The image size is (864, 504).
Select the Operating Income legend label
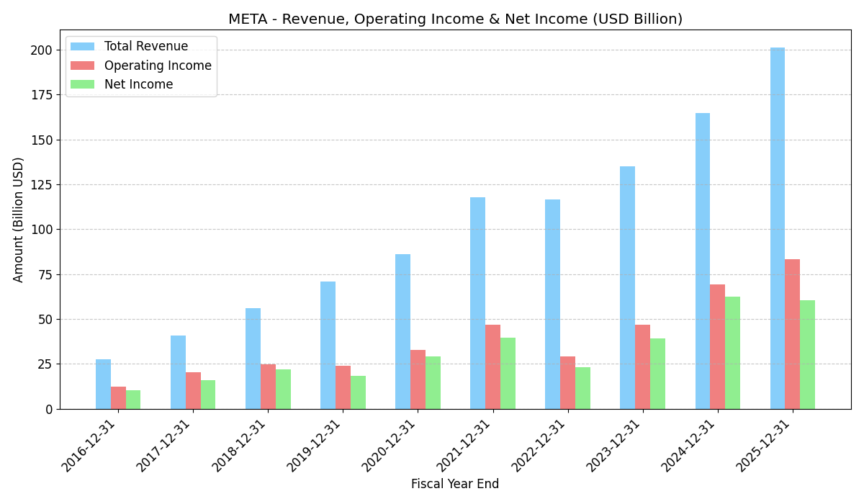point(158,66)
